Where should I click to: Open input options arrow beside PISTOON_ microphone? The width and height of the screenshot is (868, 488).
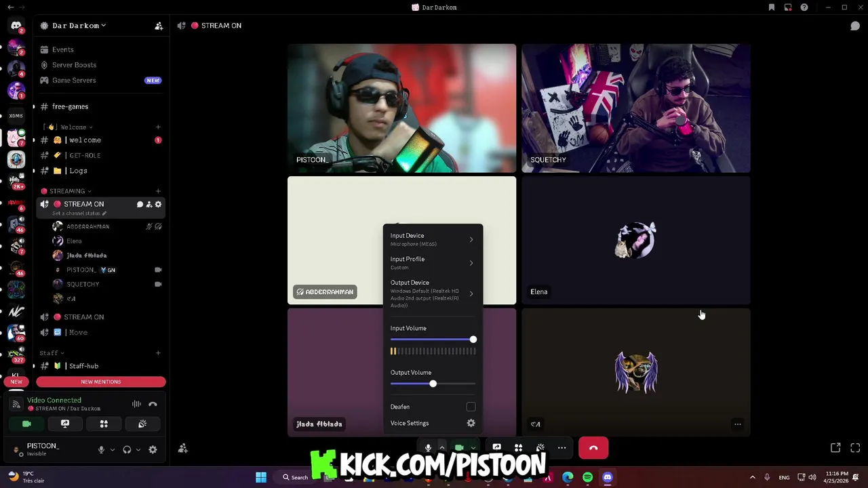click(113, 449)
